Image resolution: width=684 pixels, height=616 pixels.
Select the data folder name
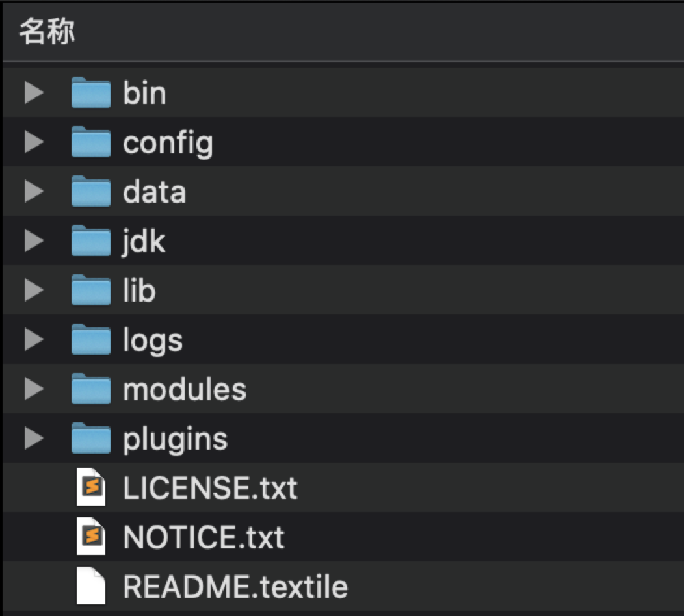pos(154,192)
